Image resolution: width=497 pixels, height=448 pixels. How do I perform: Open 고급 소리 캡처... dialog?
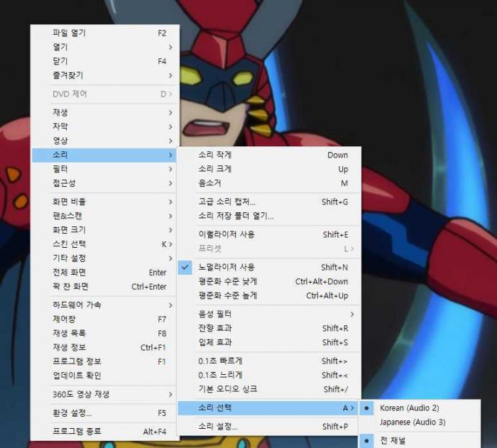coord(268,202)
